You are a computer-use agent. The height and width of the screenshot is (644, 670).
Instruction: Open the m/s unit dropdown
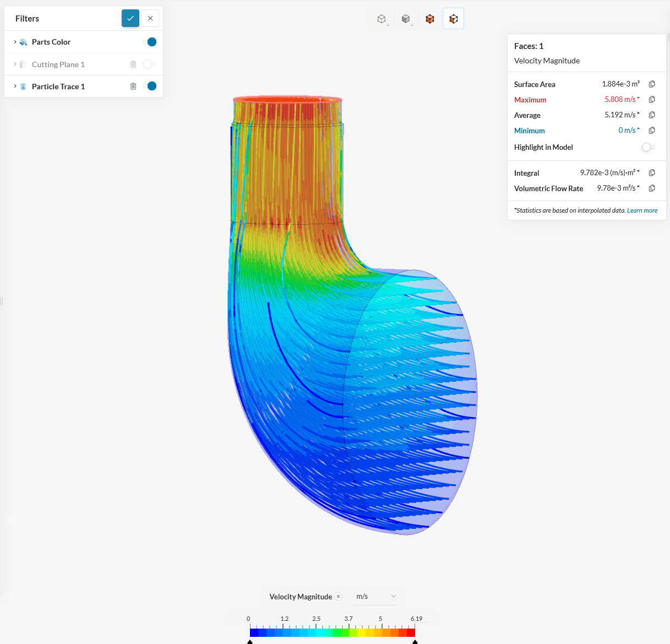point(376,597)
